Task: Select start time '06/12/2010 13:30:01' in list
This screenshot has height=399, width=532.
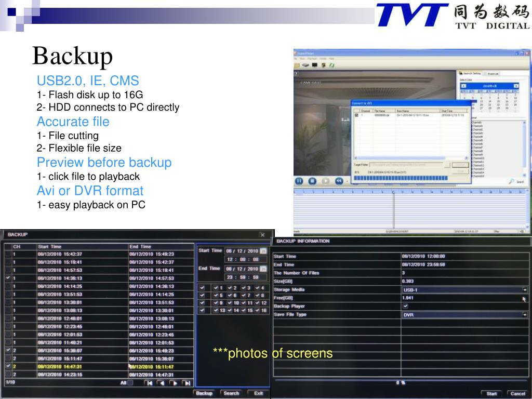Action: 60,302
